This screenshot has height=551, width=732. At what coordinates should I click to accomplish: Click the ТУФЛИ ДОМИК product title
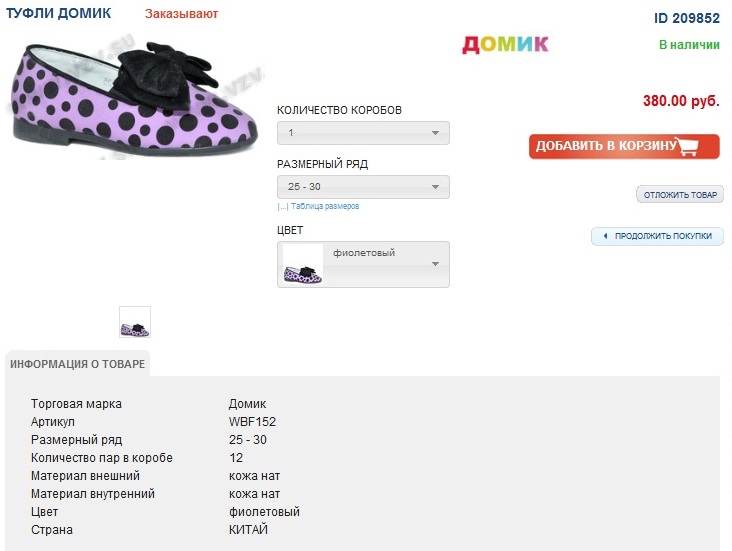(59, 14)
